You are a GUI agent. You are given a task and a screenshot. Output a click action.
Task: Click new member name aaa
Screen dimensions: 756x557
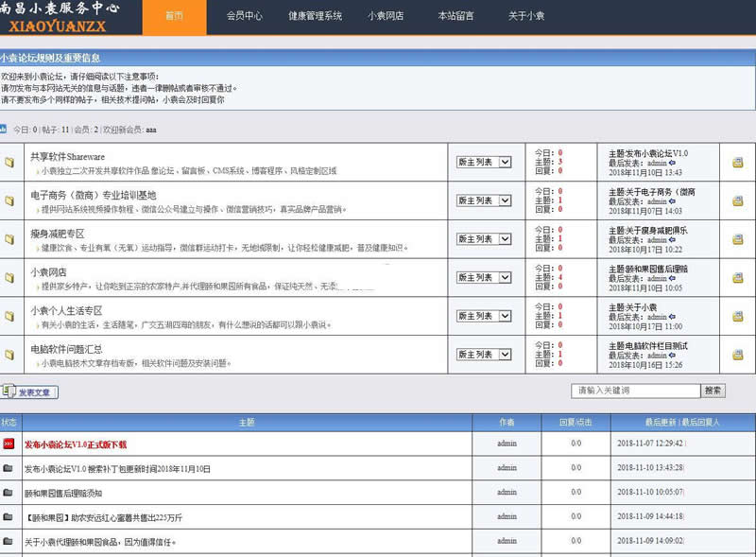point(151,130)
